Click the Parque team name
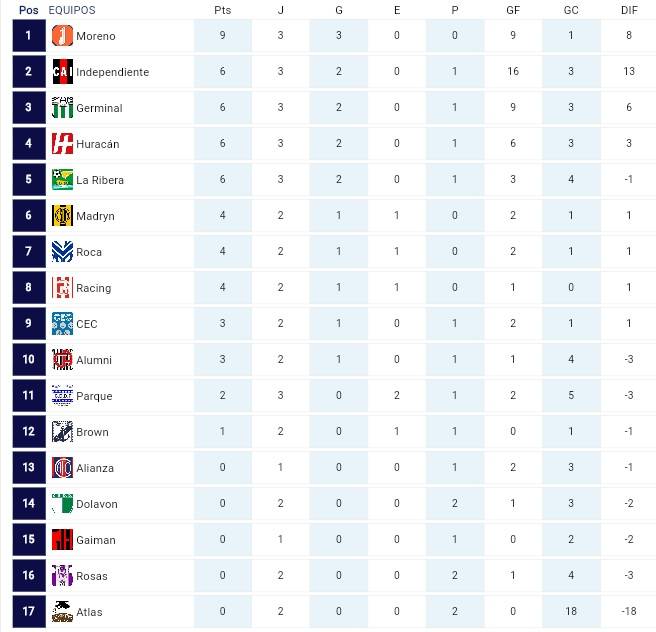The image size is (656, 632). point(94,396)
